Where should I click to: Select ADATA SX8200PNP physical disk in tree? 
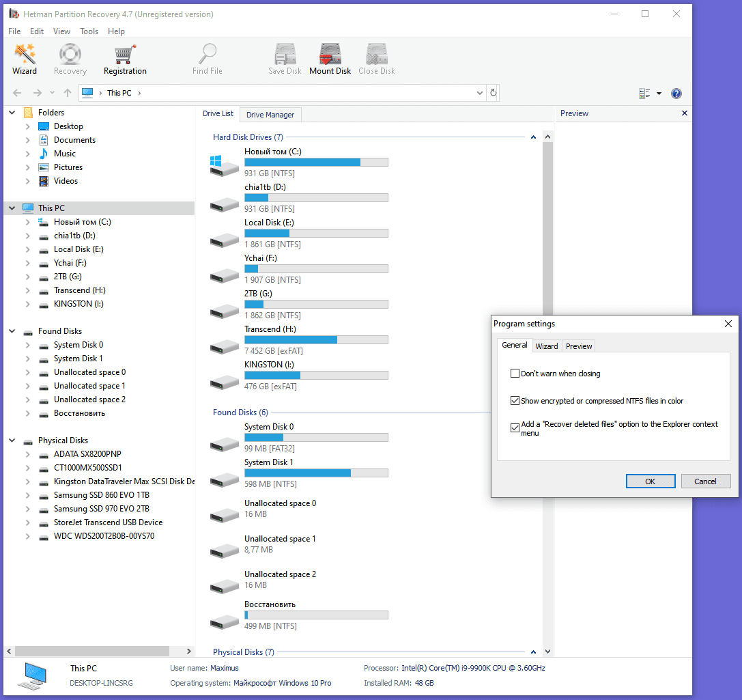[x=87, y=454]
